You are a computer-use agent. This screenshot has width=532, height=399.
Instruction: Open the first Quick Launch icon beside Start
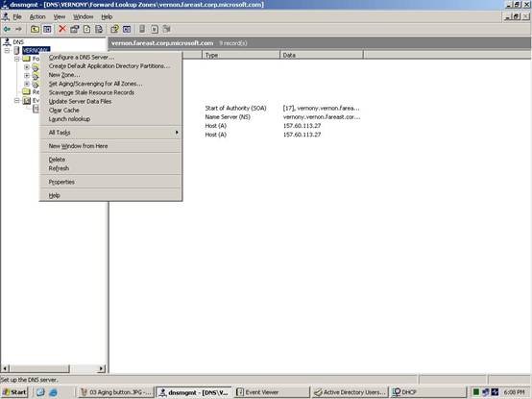click(x=40, y=392)
